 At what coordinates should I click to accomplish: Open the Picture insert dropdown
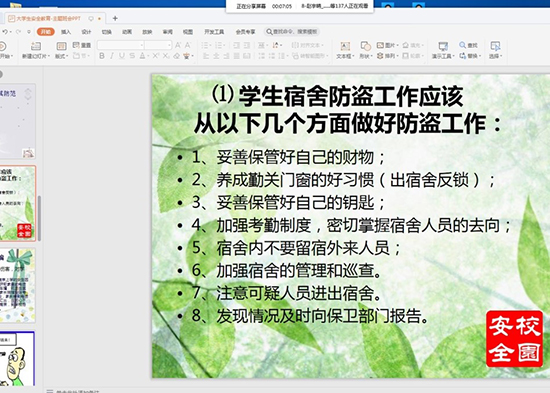(x=387, y=45)
